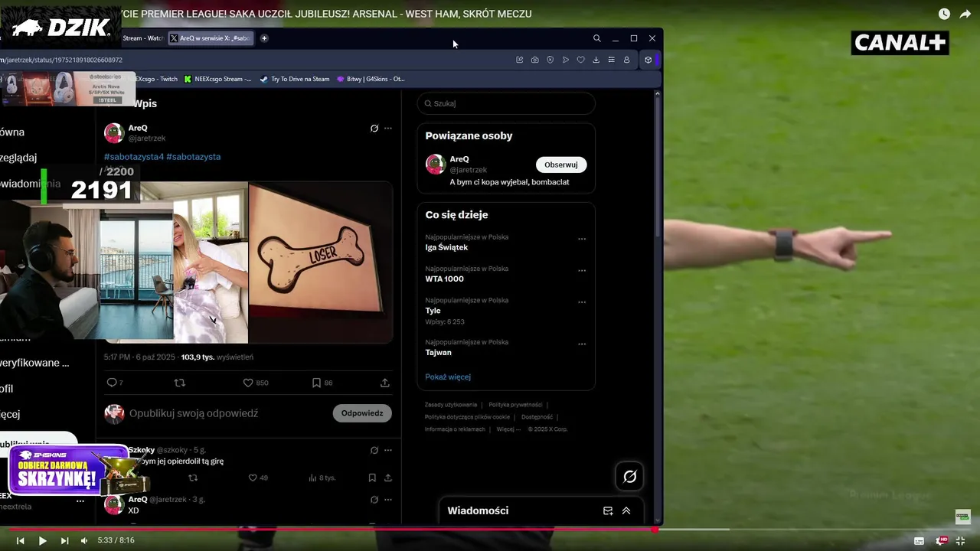Image resolution: width=980 pixels, height=551 pixels.
Task: Open the Iga Świątek trending topic
Action: (x=446, y=247)
